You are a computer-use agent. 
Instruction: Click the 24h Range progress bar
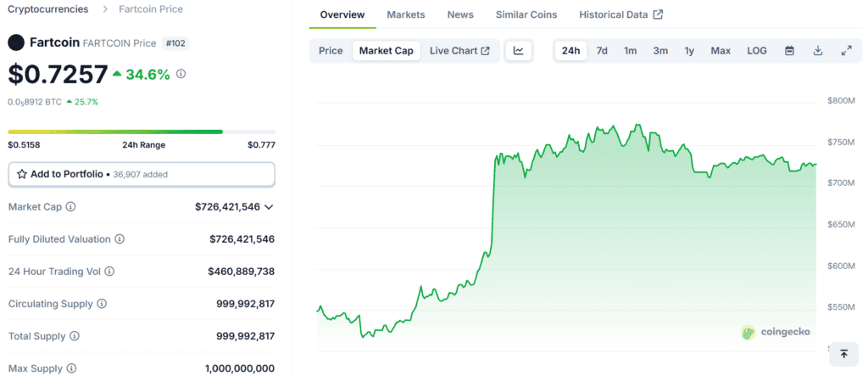pyautogui.click(x=142, y=132)
